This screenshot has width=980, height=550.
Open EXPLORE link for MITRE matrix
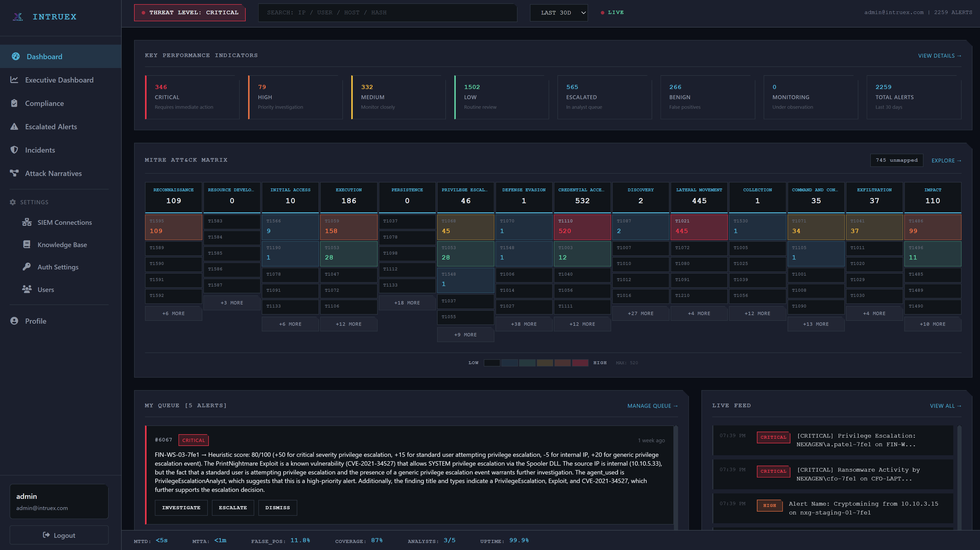(x=947, y=160)
